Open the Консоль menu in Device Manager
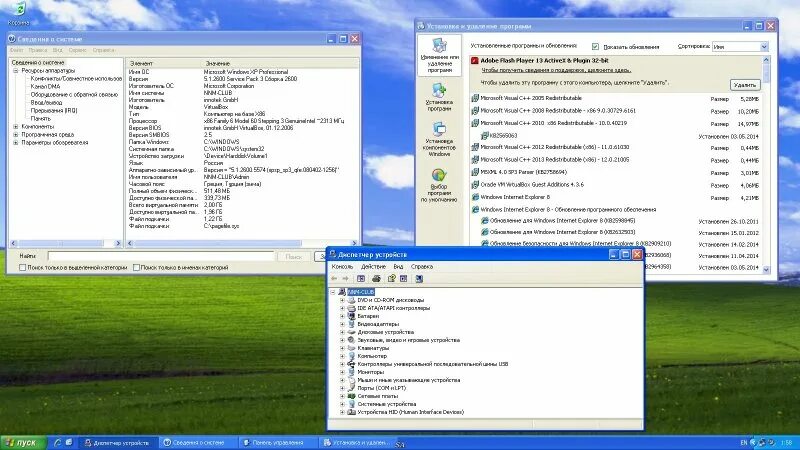 [342, 266]
